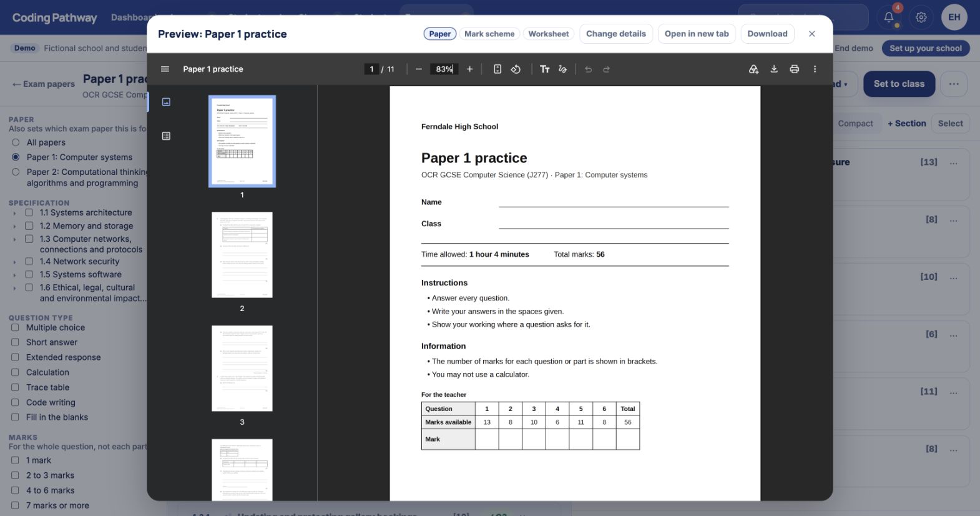Select Paper 2: Computational thinking radio button

pyautogui.click(x=16, y=172)
